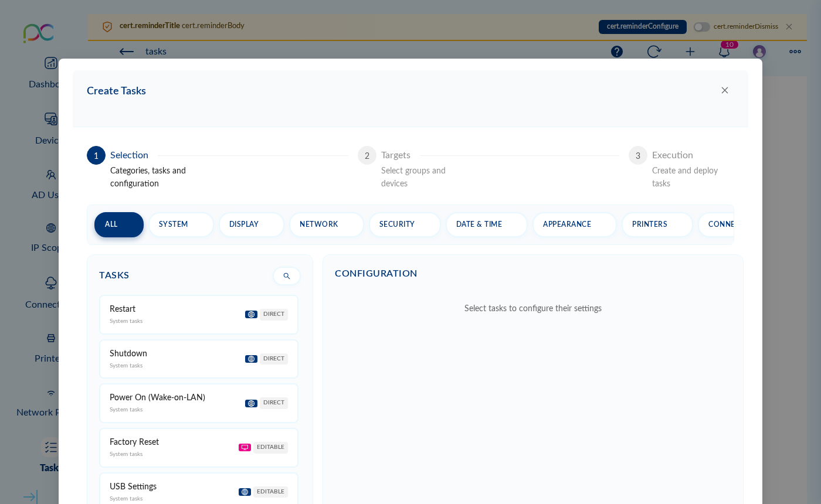Switch to the DATE & TIME tab

pos(486,224)
